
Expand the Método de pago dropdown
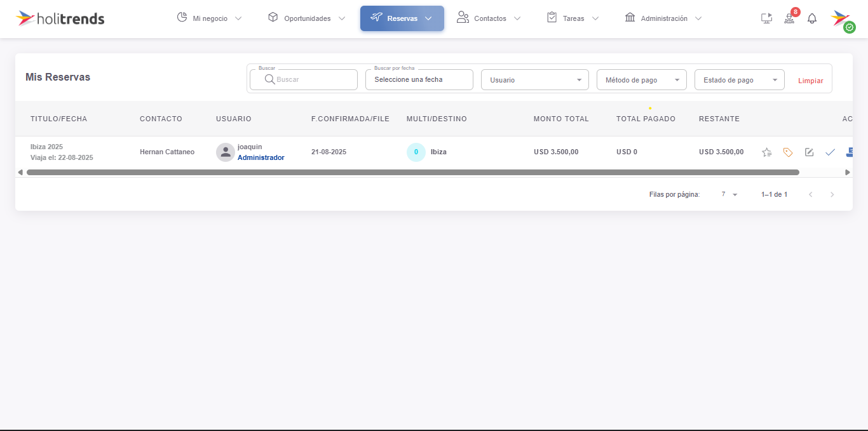(642, 80)
